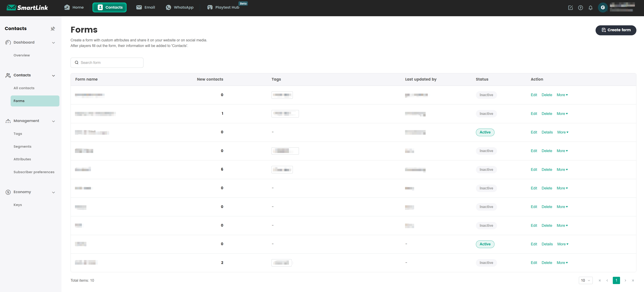The width and height of the screenshot is (644, 292).
Task: Open the compose/edit note icon in header
Action: pyautogui.click(x=570, y=8)
